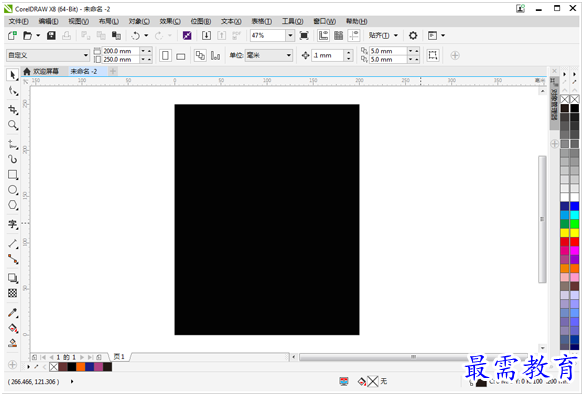
Task: Click the Export icon
Action: click(x=222, y=35)
